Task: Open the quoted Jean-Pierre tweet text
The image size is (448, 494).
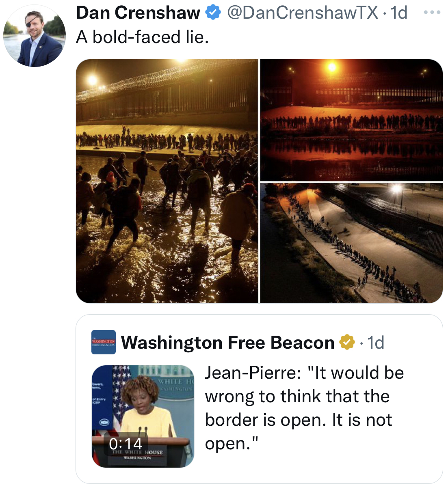Action: 304,408
